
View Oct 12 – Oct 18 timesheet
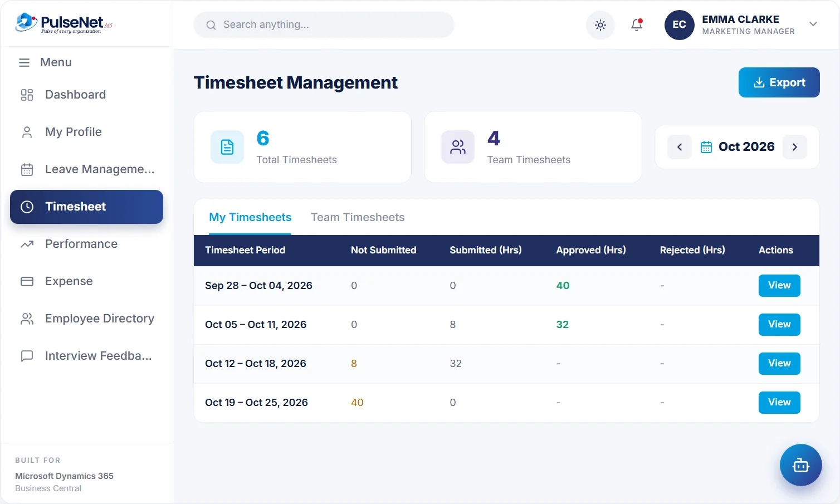pyautogui.click(x=779, y=363)
